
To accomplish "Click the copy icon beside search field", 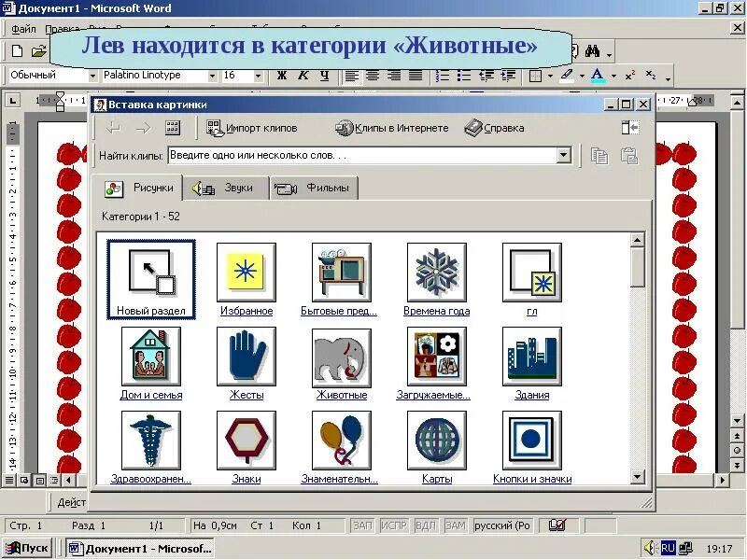I will coord(599,156).
